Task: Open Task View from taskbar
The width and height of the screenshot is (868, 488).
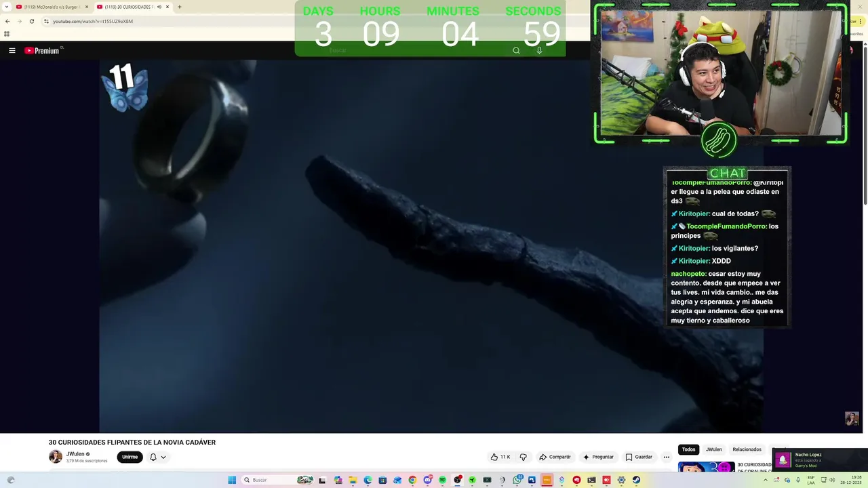Action: click(322, 480)
